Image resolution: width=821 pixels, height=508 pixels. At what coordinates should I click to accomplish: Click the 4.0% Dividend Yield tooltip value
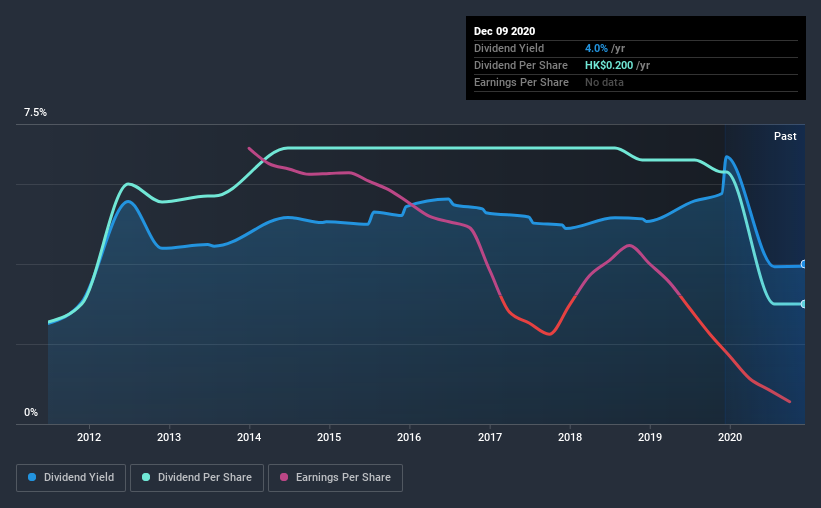(x=596, y=48)
